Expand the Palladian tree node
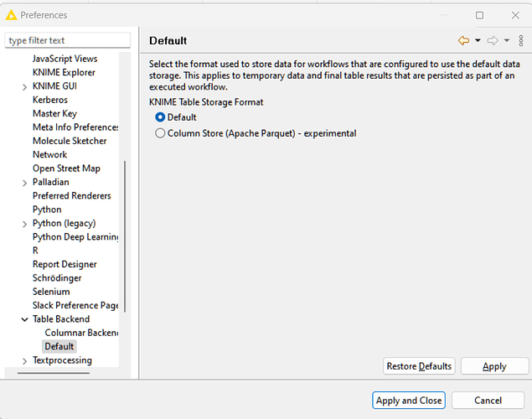 (x=24, y=184)
